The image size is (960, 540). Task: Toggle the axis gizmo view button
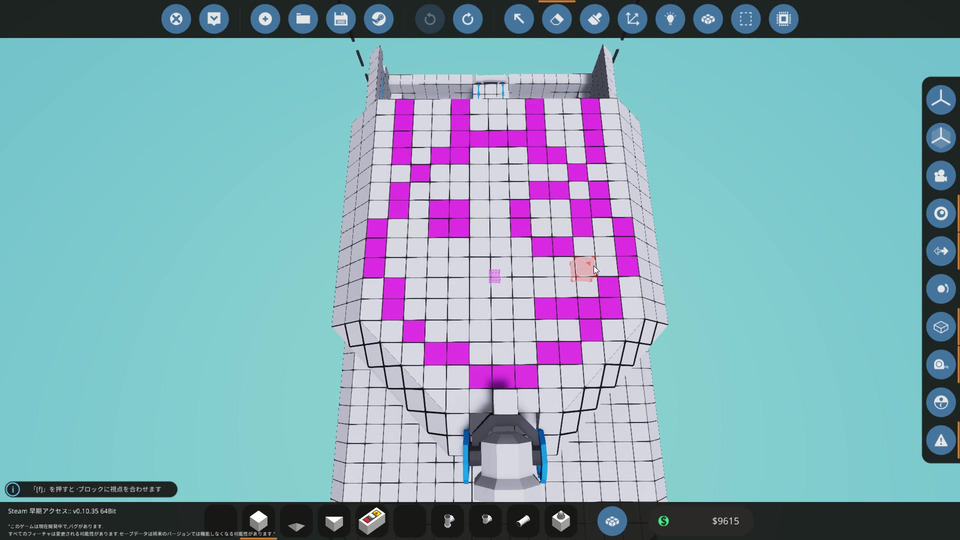(940, 100)
